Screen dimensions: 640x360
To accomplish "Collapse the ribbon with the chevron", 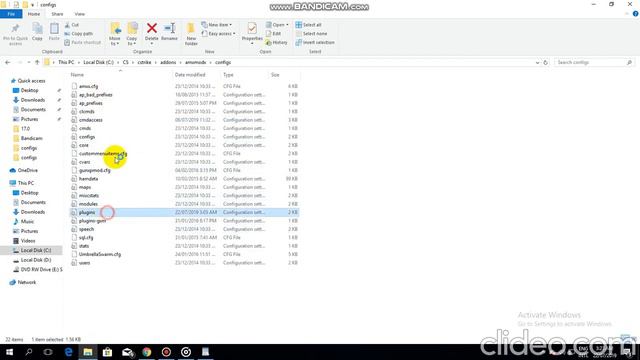I will pos(627,14).
